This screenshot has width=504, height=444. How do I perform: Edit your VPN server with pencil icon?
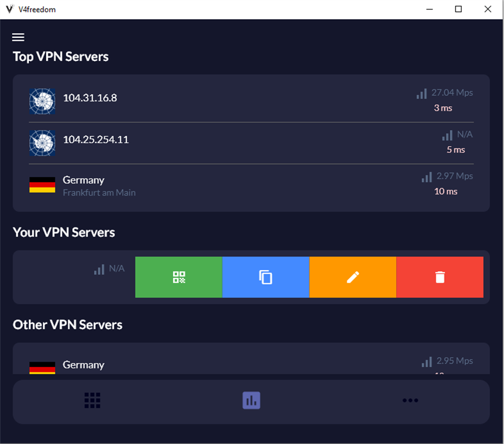pyautogui.click(x=352, y=277)
